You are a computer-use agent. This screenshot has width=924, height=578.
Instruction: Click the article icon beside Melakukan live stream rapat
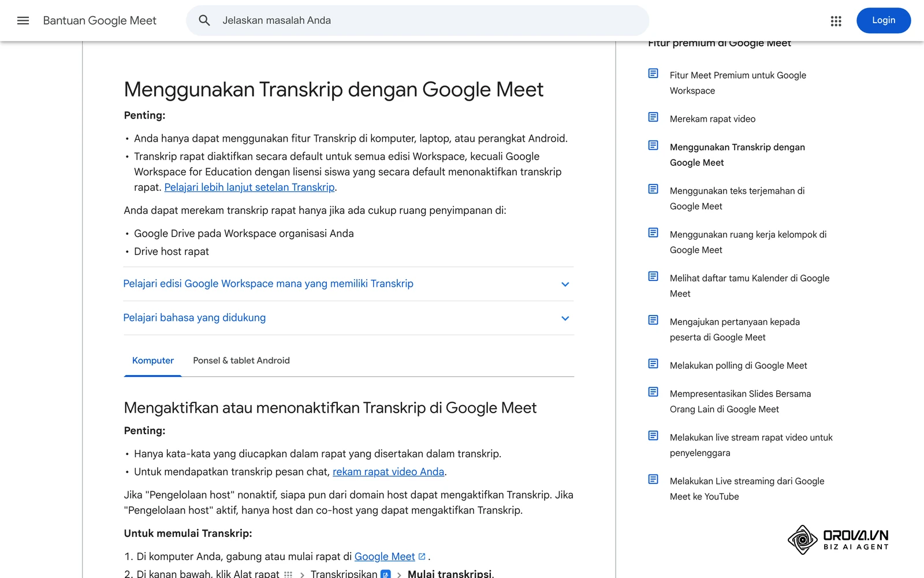click(x=653, y=436)
